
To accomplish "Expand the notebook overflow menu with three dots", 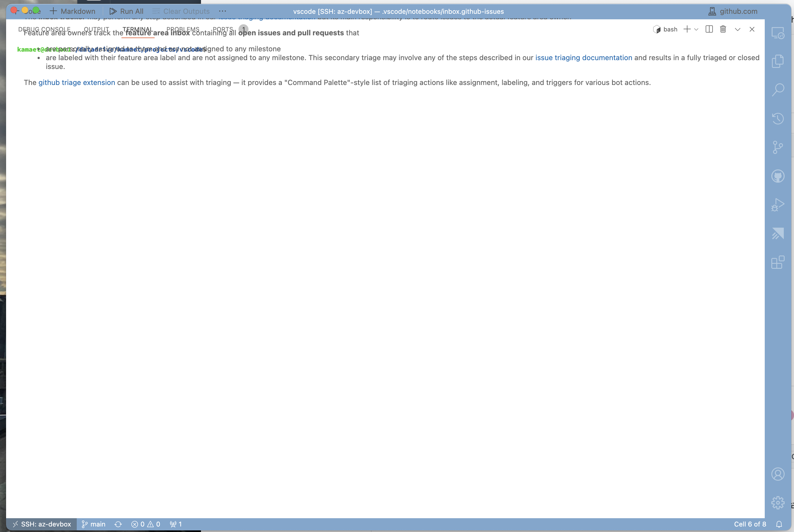I will (222, 11).
